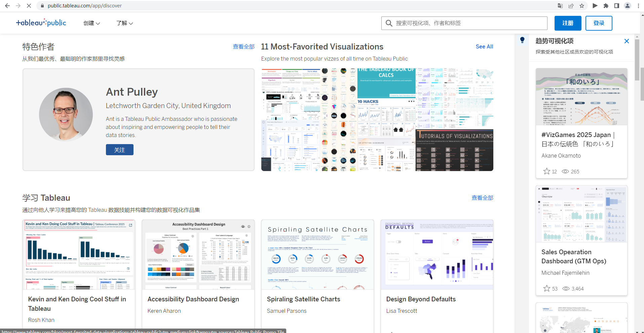Click the 注册 sign-up button
This screenshot has height=333, width=644.
[x=568, y=23]
